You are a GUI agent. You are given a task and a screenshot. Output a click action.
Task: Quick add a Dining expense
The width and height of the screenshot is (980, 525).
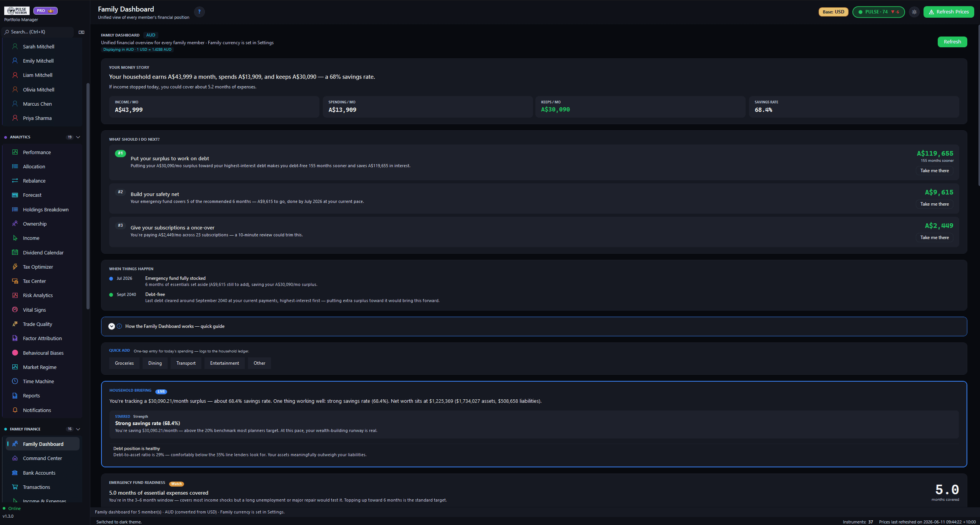click(x=155, y=363)
